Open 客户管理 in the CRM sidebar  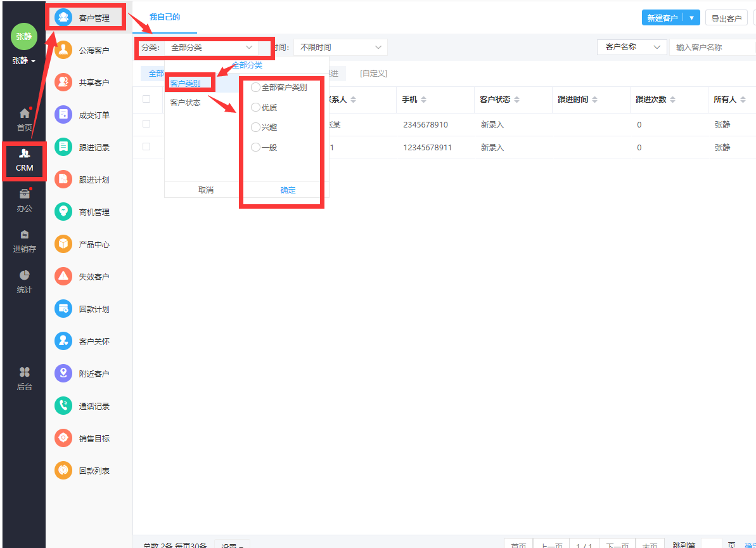point(86,18)
